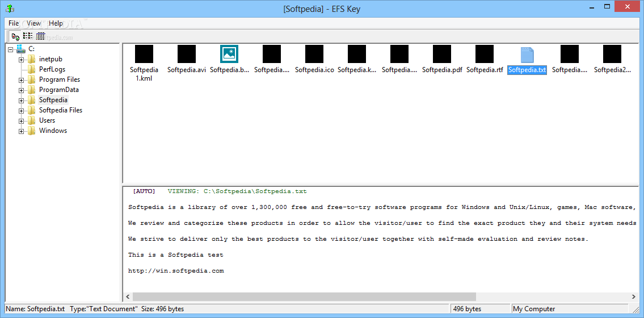
Task: Open the File menu
Action: (14, 23)
